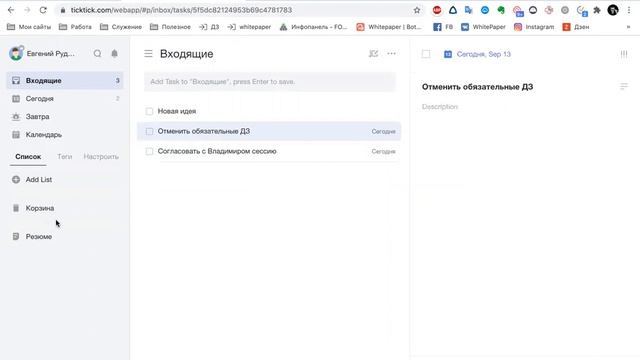The image size is (640, 360).
Task: Click the browser address bar URL
Action: tap(181, 10)
